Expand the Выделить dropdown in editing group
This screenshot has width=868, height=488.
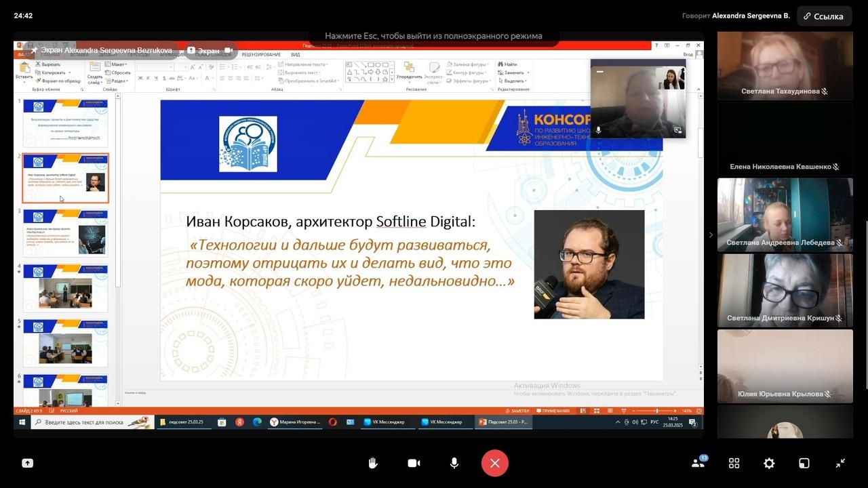point(513,81)
